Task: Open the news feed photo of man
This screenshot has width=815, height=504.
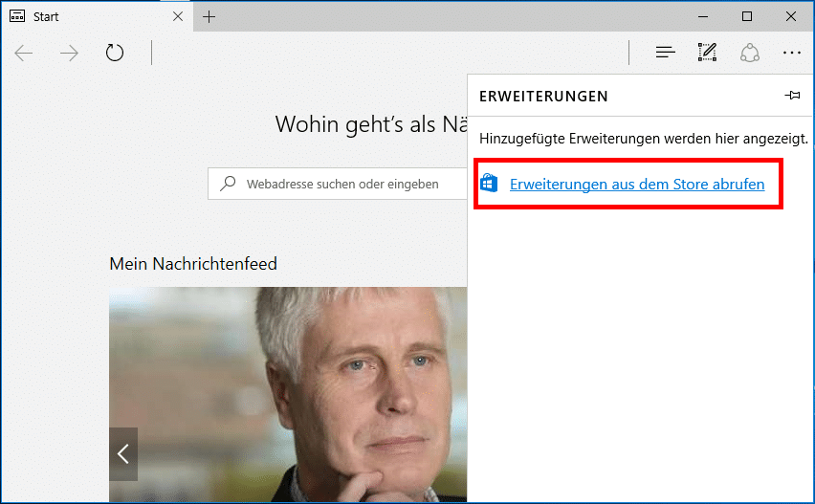Action: coord(288,395)
